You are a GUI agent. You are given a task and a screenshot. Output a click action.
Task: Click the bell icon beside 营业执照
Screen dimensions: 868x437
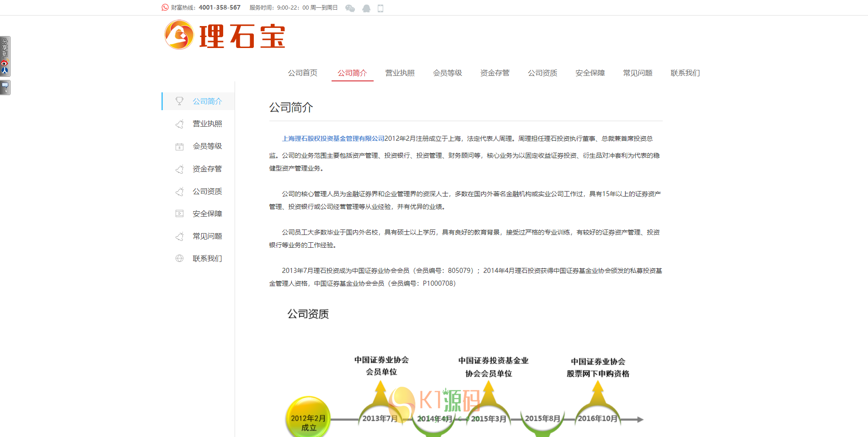click(180, 124)
